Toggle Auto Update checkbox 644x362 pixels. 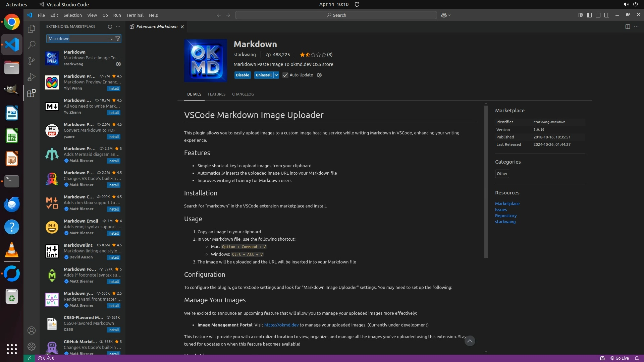285,75
